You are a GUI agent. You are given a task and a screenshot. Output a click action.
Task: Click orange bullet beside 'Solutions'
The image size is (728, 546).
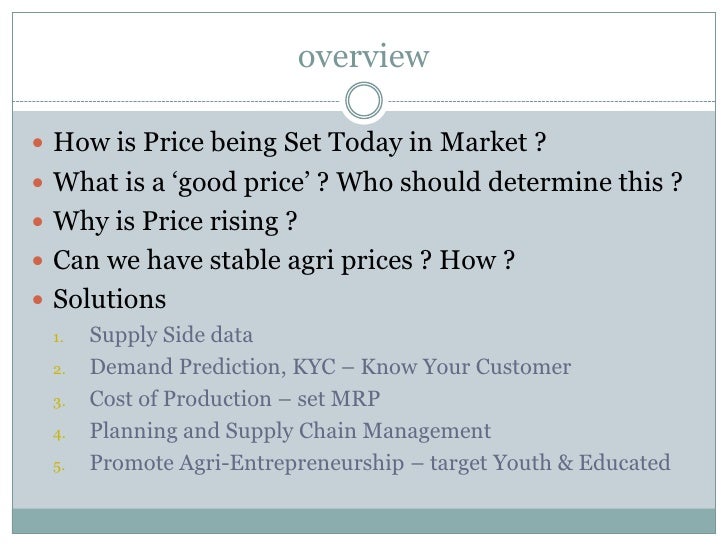(38, 300)
